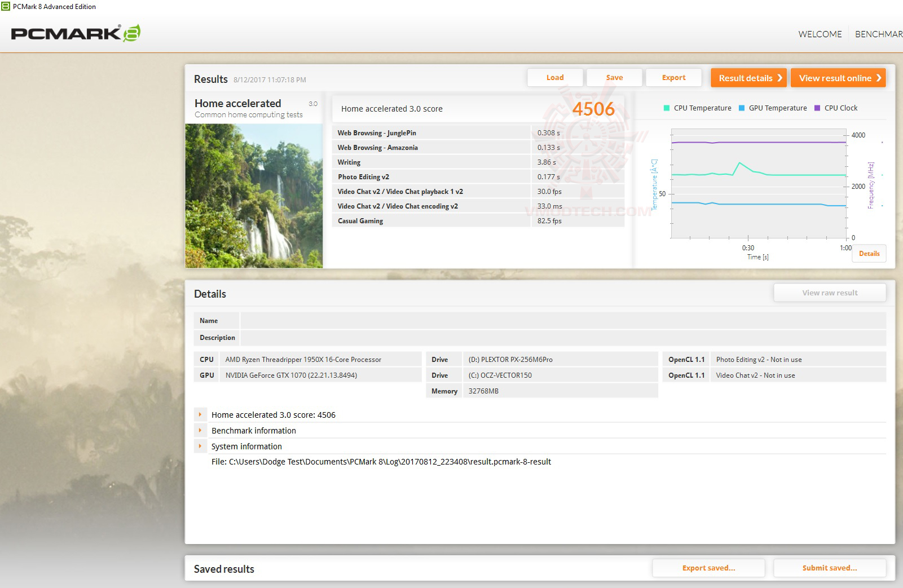Click the results timestamp 8/12/2017 11:07:18 PM
Viewport: 903px width, 588px height.
(x=270, y=80)
